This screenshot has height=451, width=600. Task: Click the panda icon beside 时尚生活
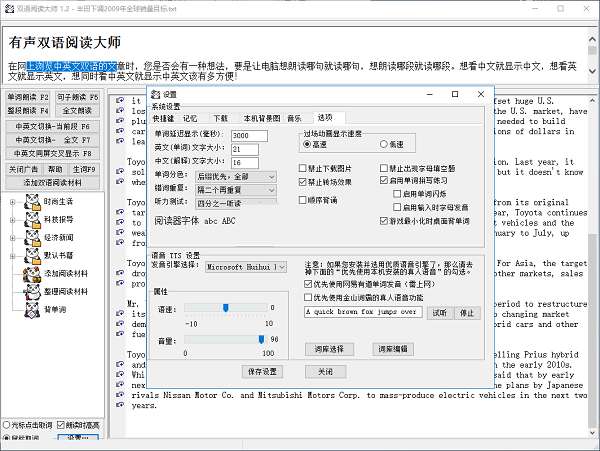pyautogui.click(x=33, y=202)
